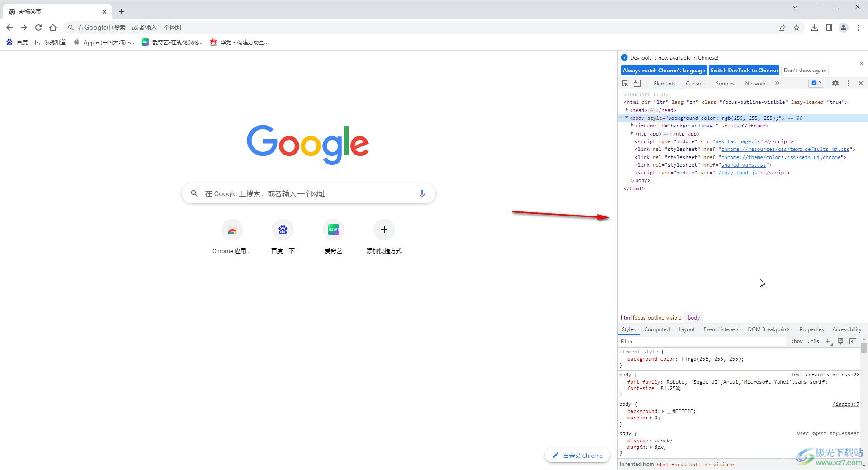
Task: Select html.focus-outline-visible in the breadcrumb
Action: 651,318
